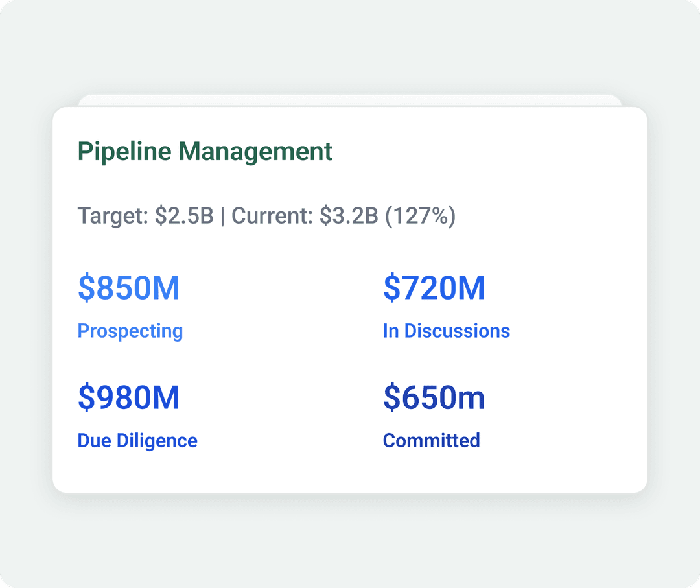The image size is (700, 588).
Task: Click the $980M amount
Action: point(128,398)
